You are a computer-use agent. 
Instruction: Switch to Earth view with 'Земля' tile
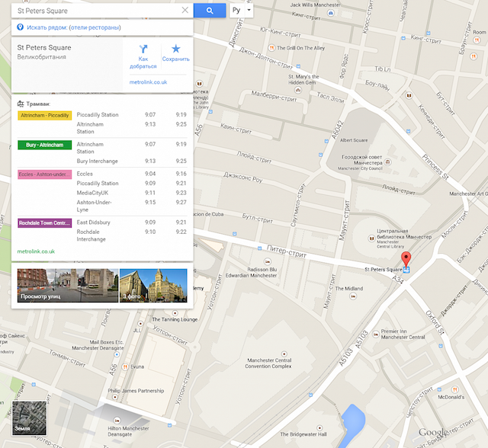(x=29, y=418)
